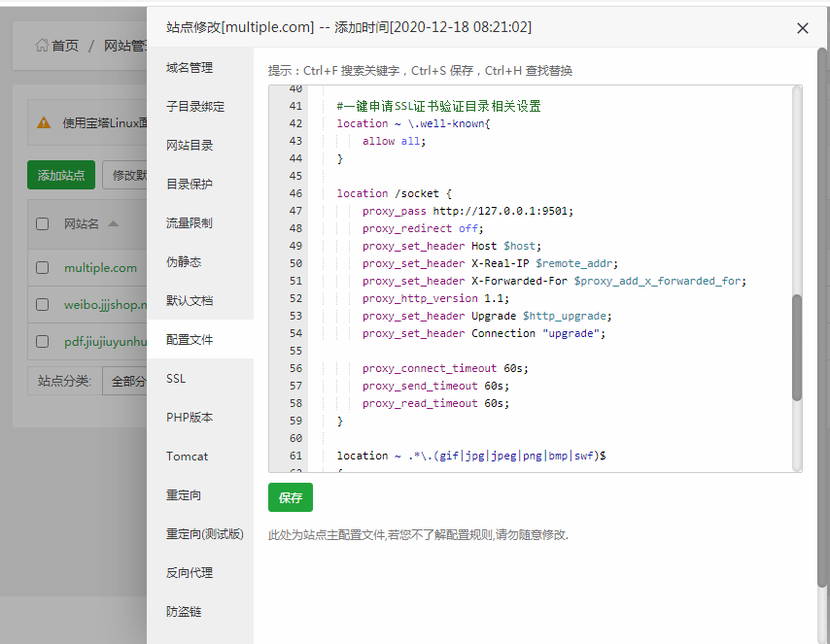Click the Connection "upgrade" line

(483, 333)
